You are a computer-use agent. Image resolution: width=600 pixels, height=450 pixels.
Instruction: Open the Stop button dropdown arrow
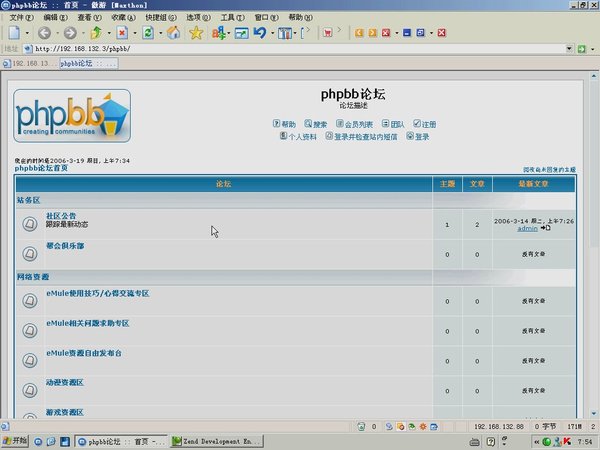pos(133,33)
